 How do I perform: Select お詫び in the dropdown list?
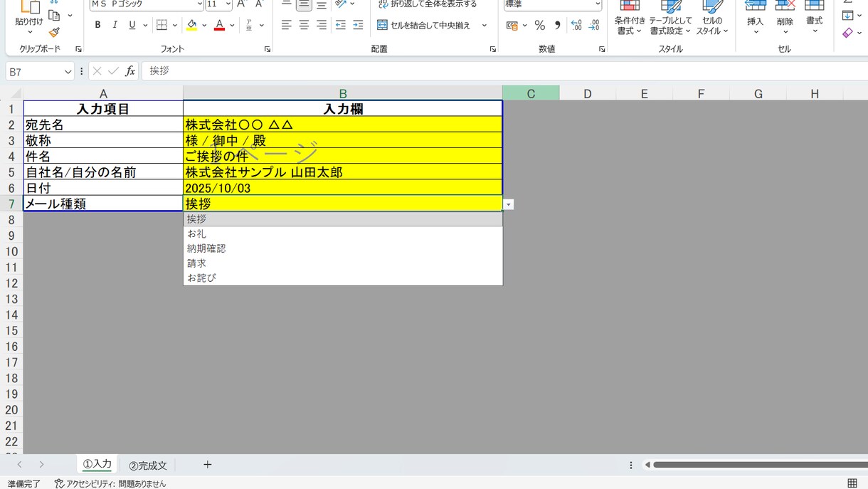pyautogui.click(x=343, y=278)
